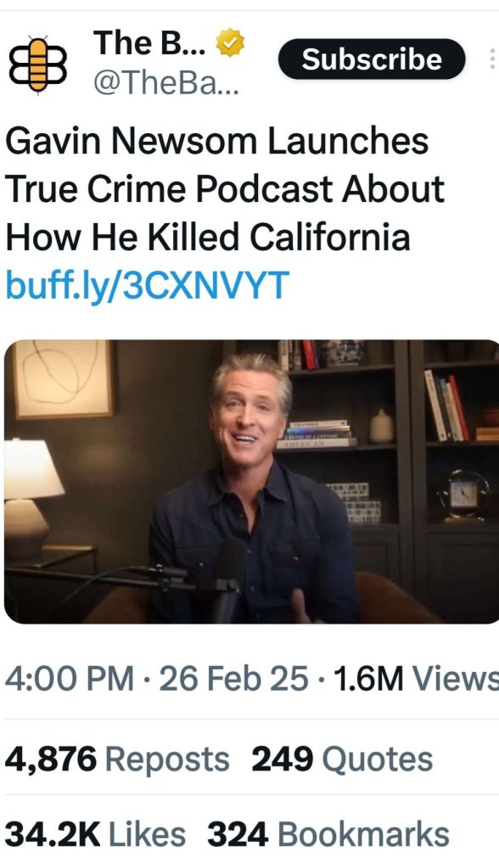Open the buff.ly/3CXNVYT link
Image resolution: width=499 pixels, height=868 pixels.
147,286
